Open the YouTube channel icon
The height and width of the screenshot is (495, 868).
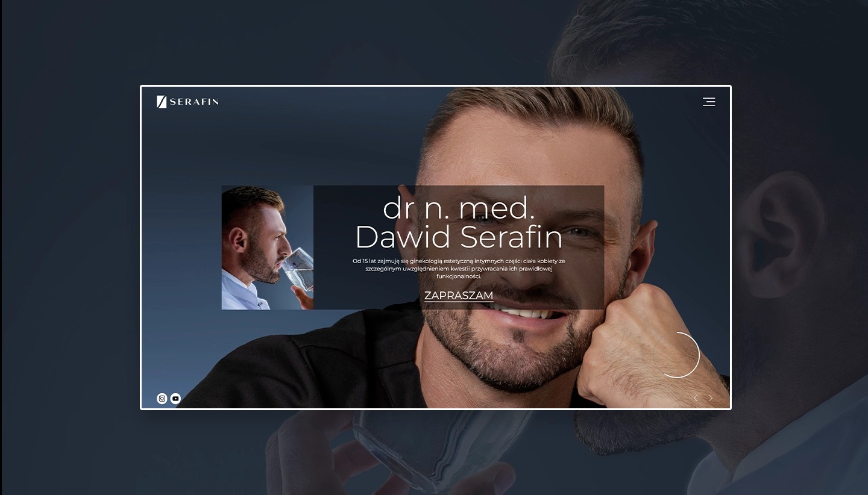click(x=175, y=399)
